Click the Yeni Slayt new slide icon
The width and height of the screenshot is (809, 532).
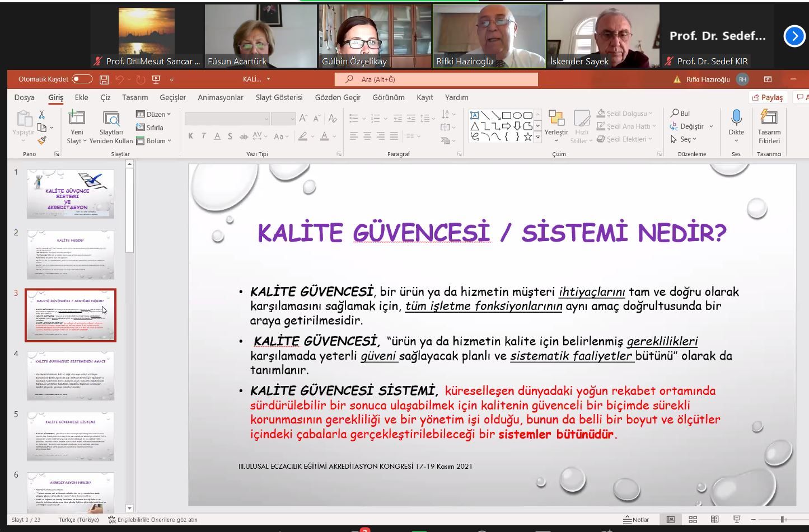point(77,119)
